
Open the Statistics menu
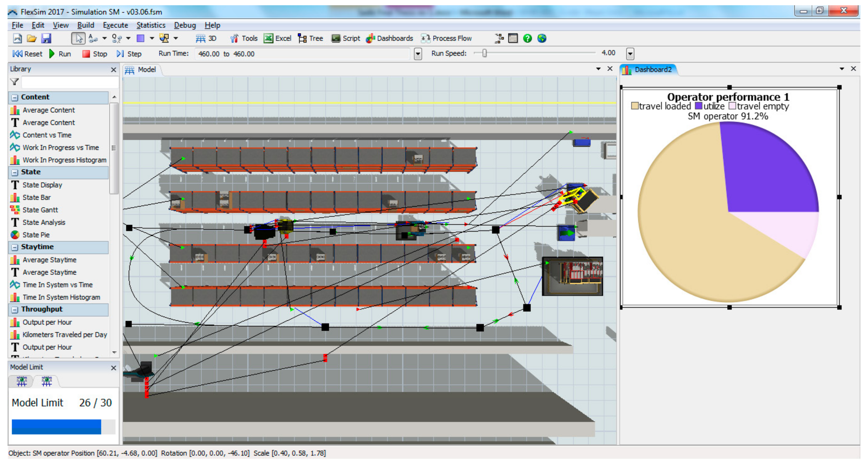(x=151, y=25)
